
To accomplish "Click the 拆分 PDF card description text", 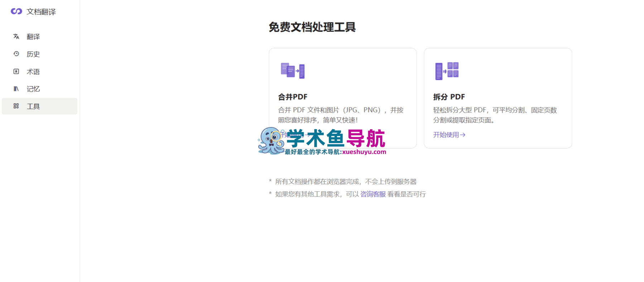I will [495, 115].
